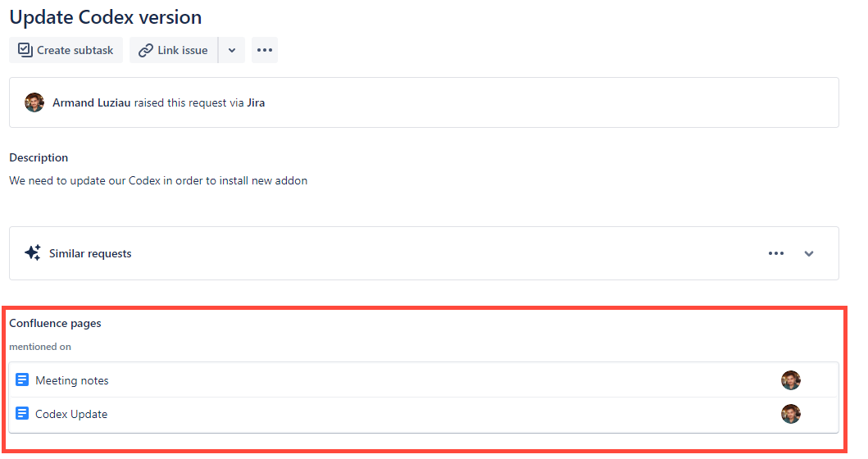Click the Codex Update page icon
868x459 pixels.
(x=22, y=414)
